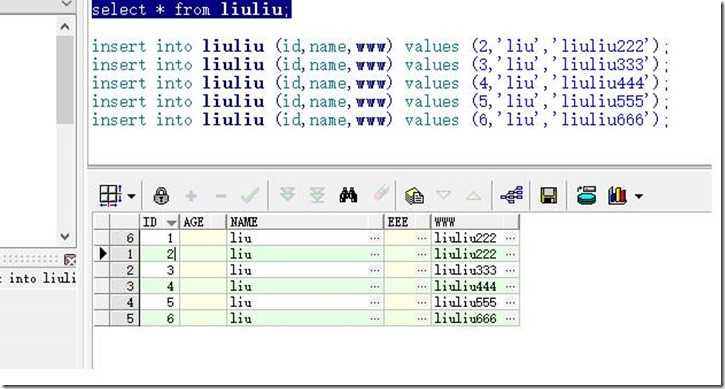Click the fetch next page icon
The image size is (725, 389).
[x=288, y=195]
